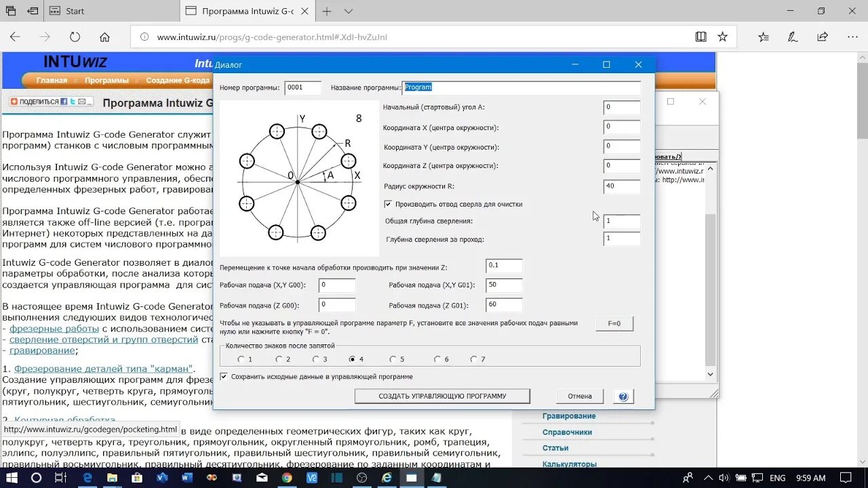
Task: Click Справочники in the sidebar
Action: [x=567, y=432]
